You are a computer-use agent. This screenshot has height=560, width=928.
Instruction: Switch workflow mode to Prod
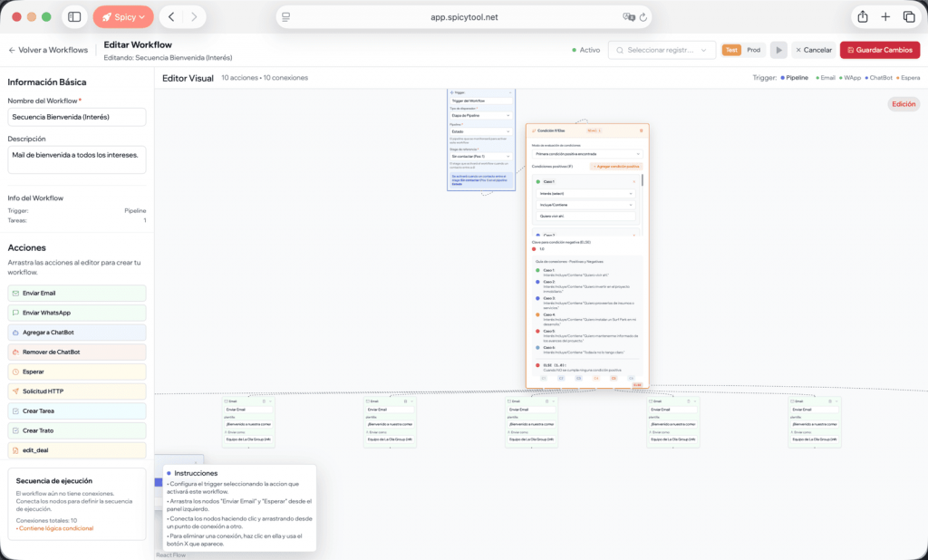[x=753, y=50]
